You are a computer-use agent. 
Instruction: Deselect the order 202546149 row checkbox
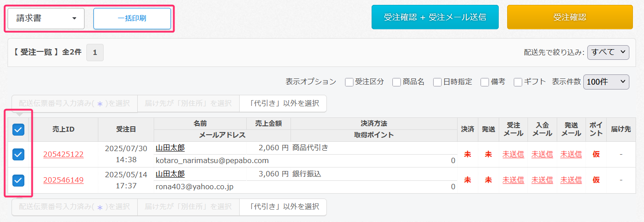18,180
